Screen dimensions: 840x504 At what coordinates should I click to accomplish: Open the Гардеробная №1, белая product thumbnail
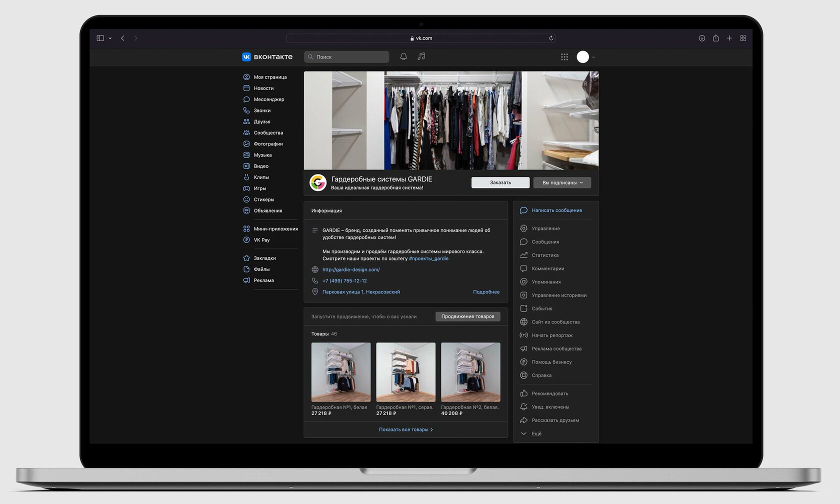(341, 372)
